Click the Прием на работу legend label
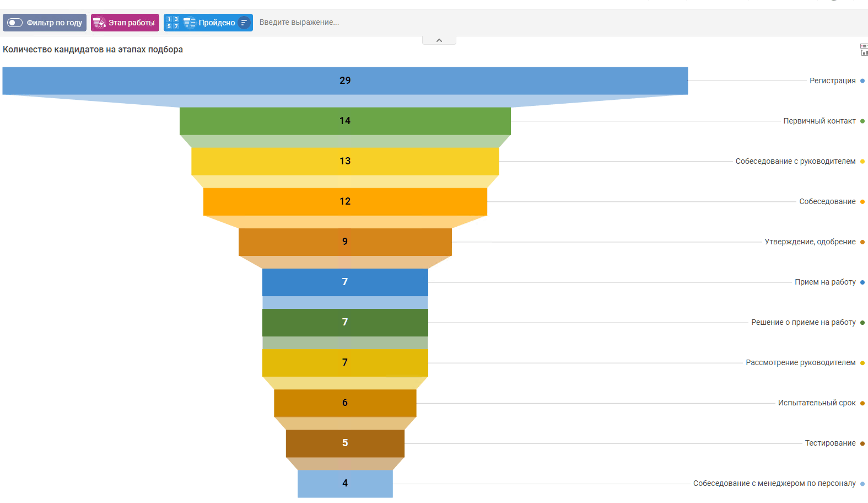 (x=825, y=282)
